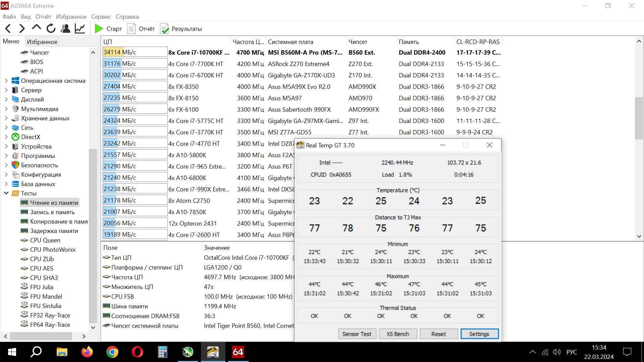Expand the Сервер tree node
Image resolution: width=644 pixels, height=362 pixels.
[x=6, y=90]
